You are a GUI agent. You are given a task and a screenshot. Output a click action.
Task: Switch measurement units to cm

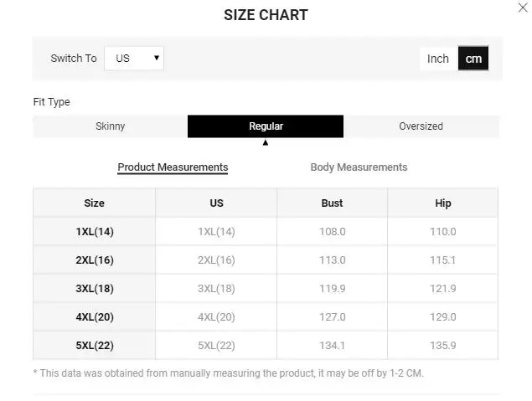[x=473, y=59]
